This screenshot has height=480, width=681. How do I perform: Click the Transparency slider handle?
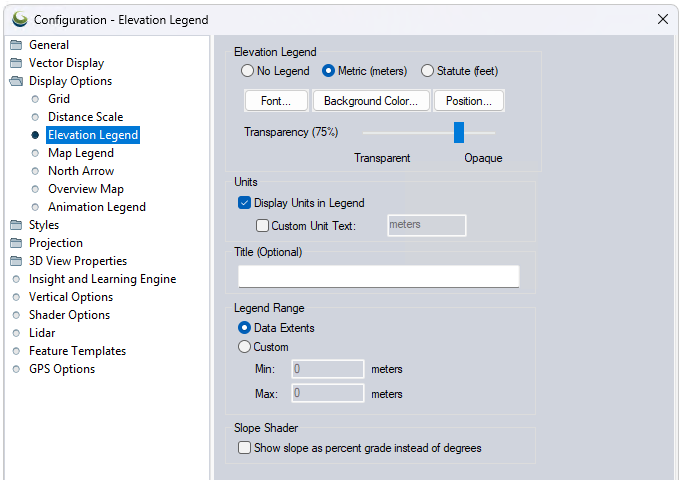(459, 132)
